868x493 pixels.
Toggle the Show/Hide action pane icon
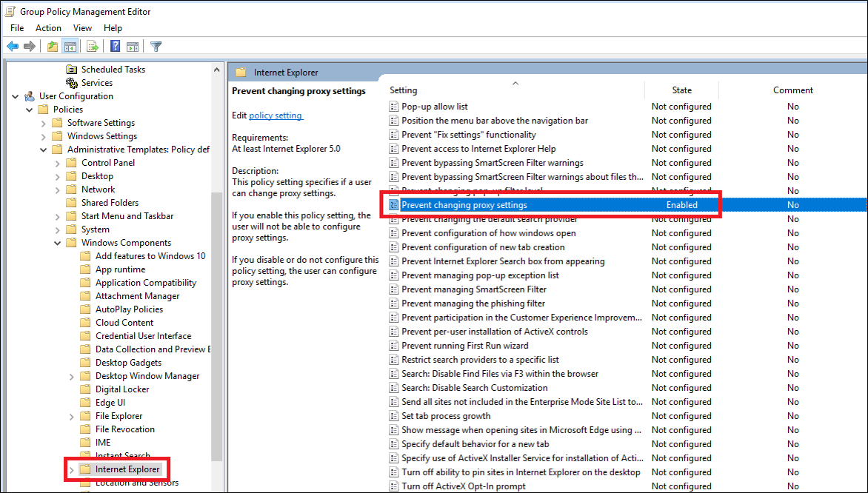click(x=133, y=47)
